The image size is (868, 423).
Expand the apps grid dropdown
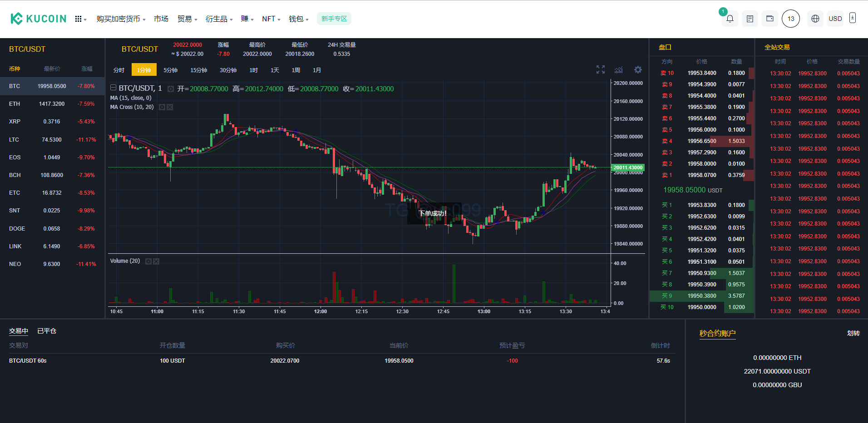(80, 19)
